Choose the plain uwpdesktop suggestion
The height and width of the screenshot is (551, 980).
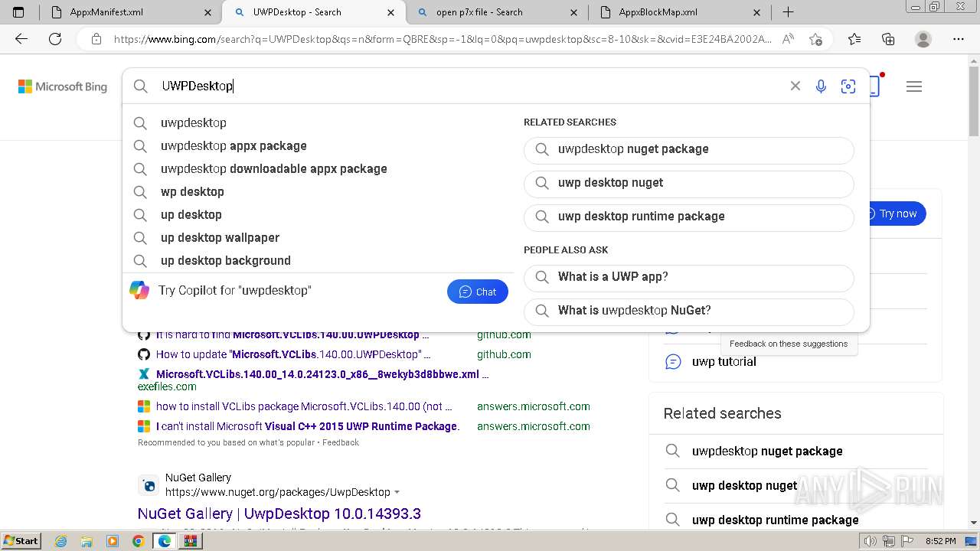(x=318, y=122)
